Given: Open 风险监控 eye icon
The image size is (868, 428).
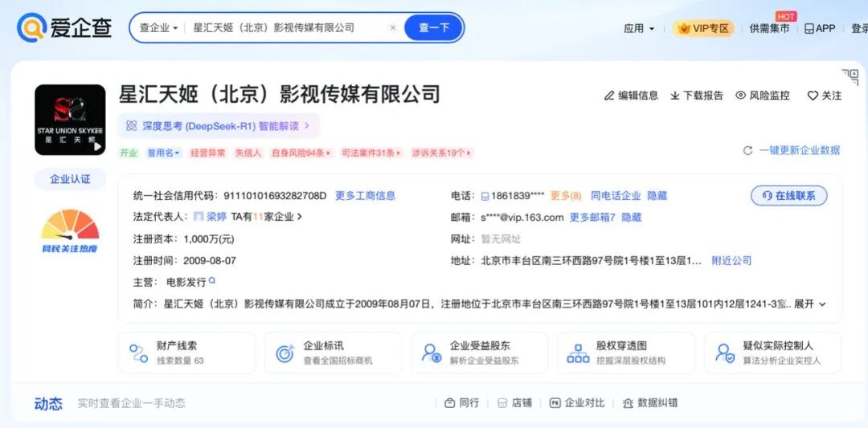Looking at the screenshot, I should [x=740, y=96].
